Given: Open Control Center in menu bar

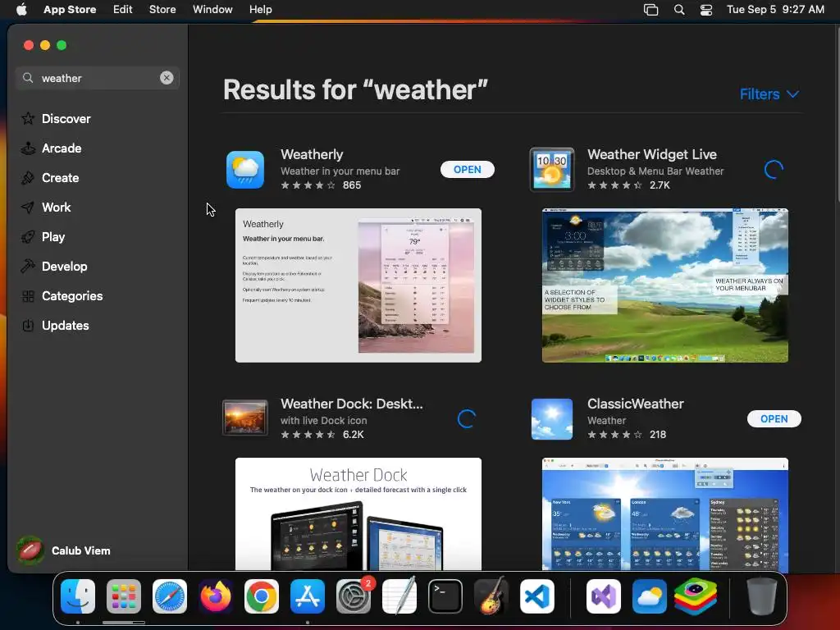Looking at the screenshot, I should [x=706, y=10].
